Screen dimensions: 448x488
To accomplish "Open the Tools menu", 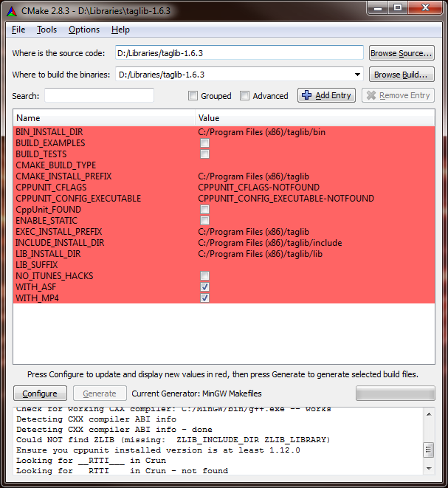I will coord(46,30).
